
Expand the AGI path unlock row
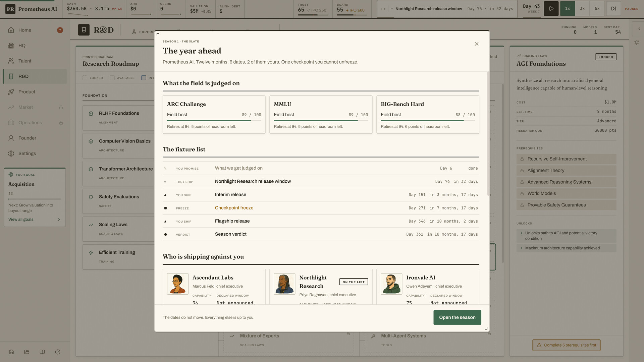566,236
